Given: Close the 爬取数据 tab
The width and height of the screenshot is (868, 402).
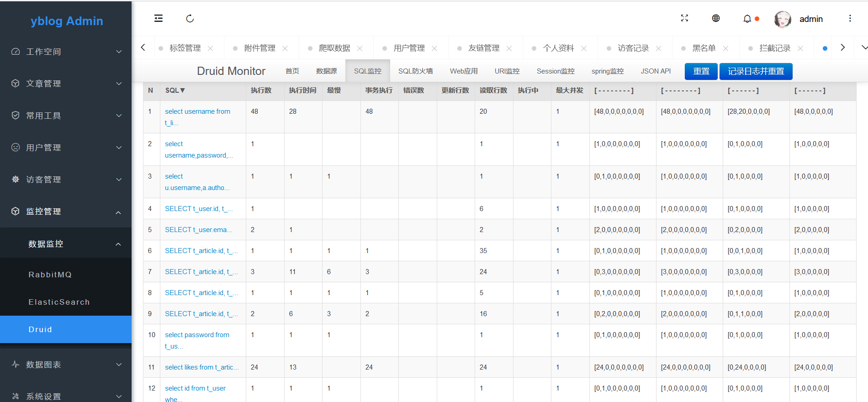Looking at the screenshot, I should pos(360,48).
